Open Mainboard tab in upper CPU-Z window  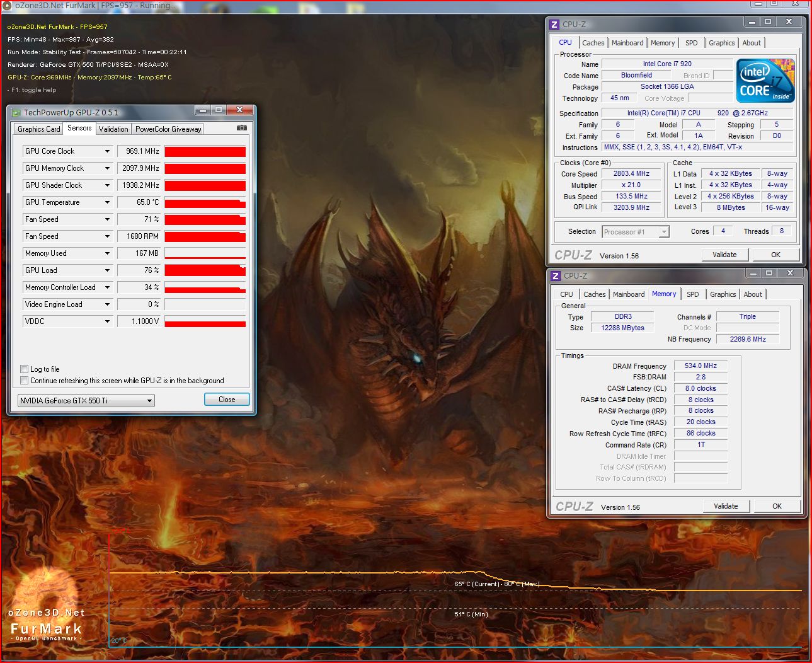point(627,43)
